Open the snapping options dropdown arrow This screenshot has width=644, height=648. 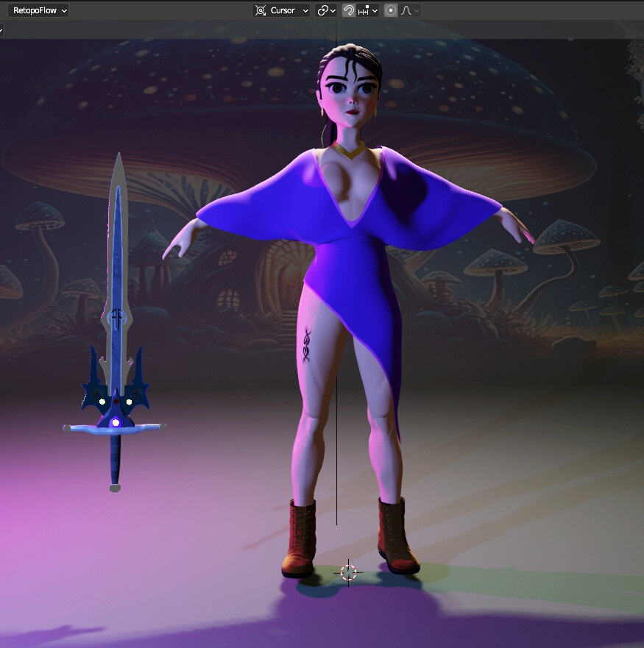click(375, 10)
